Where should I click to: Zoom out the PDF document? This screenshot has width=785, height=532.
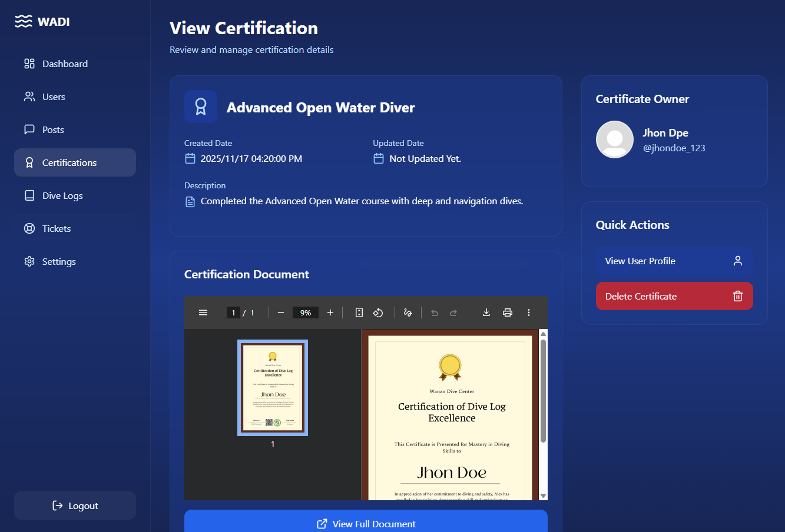(x=281, y=312)
